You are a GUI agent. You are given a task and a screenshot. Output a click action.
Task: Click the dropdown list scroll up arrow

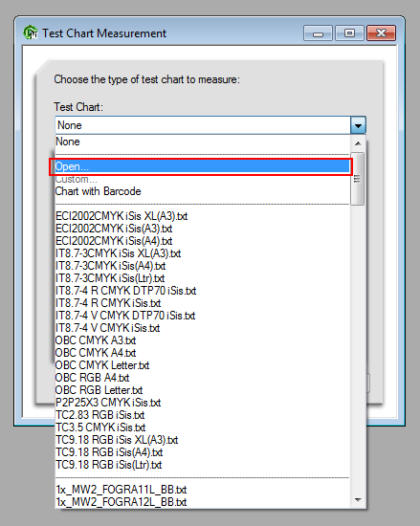(x=358, y=143)
